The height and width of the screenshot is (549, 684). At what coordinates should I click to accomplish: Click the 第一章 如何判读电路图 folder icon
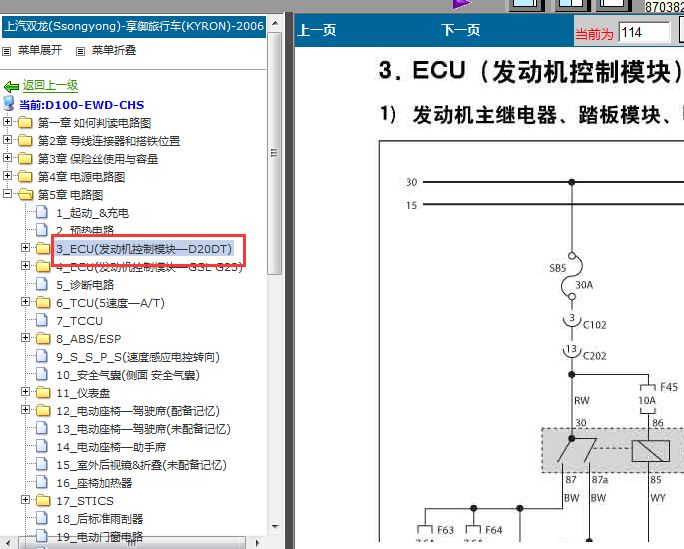tap(25, 123)
